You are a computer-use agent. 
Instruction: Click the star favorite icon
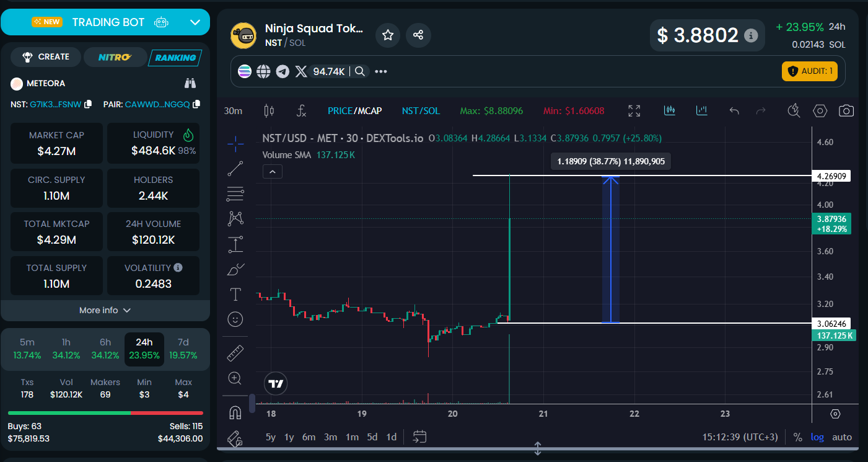pyautogui.click(x=388, y=35)
